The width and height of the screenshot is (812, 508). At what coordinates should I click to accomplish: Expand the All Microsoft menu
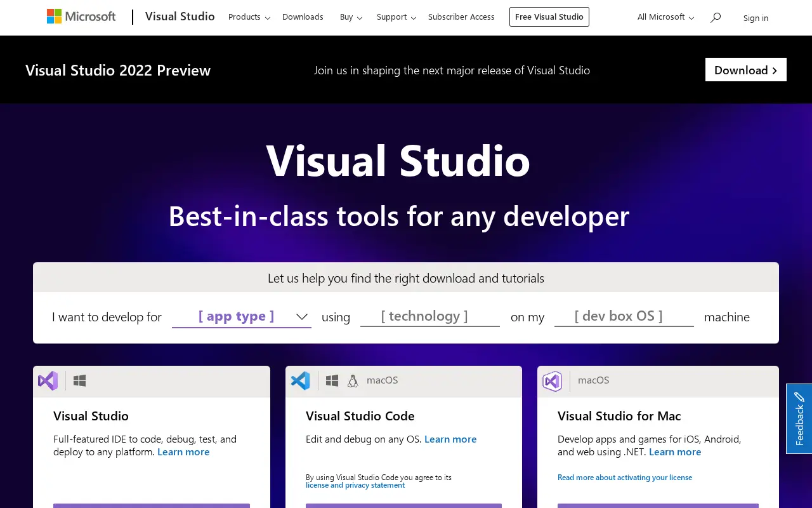pos(666,17)
